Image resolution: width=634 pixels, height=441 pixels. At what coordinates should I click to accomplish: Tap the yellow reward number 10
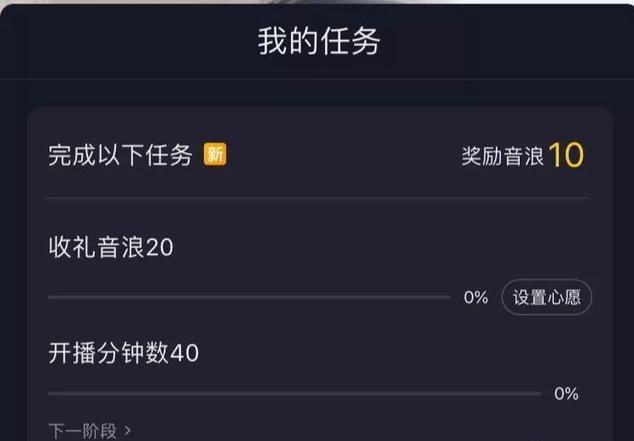[566, 155]
